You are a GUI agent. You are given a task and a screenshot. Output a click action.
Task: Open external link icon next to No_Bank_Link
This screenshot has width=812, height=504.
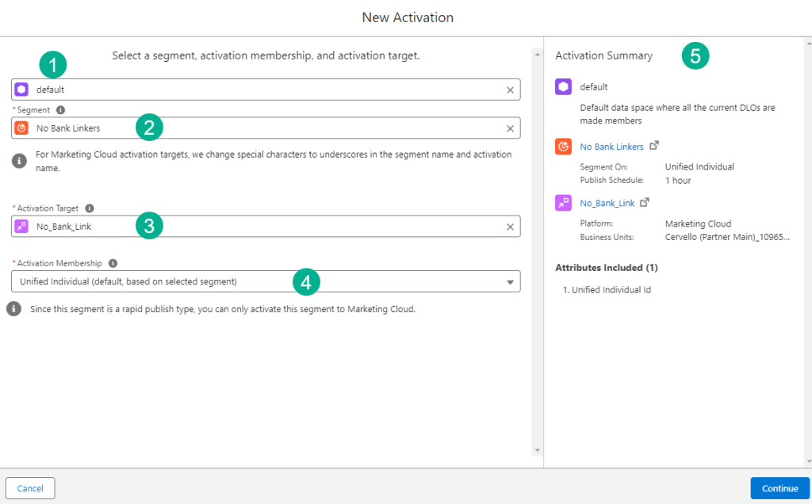point(645,202)
